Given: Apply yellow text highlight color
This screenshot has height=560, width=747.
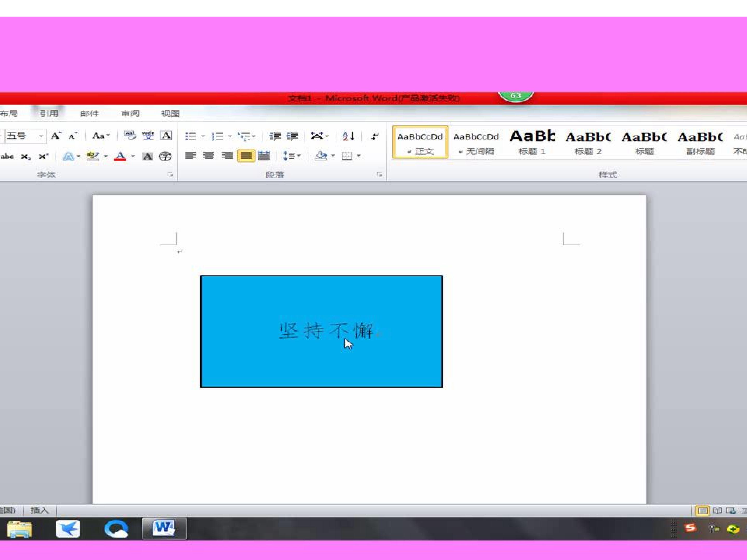Looking at the screenshot, I should [x=93, y=156].
